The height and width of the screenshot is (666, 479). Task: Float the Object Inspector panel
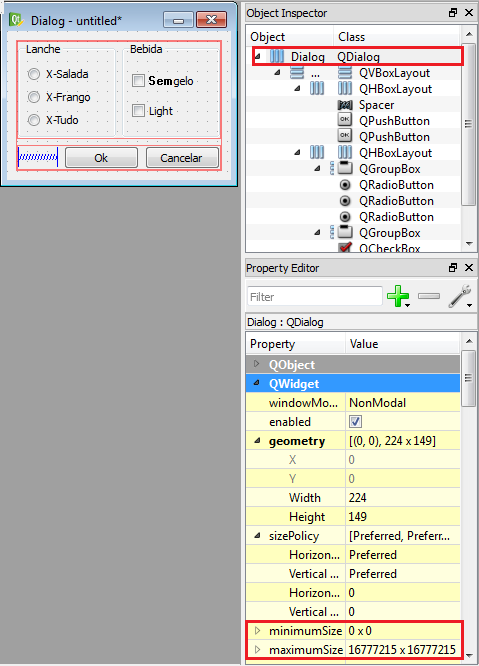[453, 13]
